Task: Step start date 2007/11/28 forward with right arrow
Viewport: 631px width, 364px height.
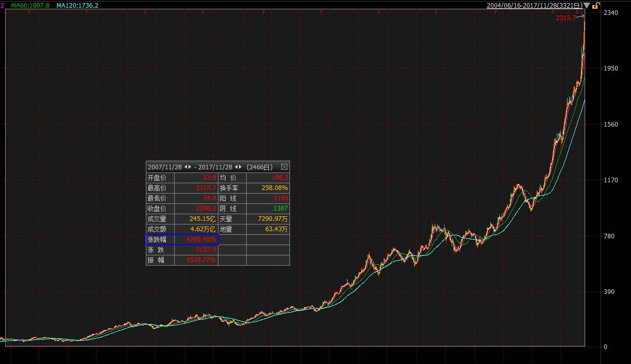Action: pos(190,167)
